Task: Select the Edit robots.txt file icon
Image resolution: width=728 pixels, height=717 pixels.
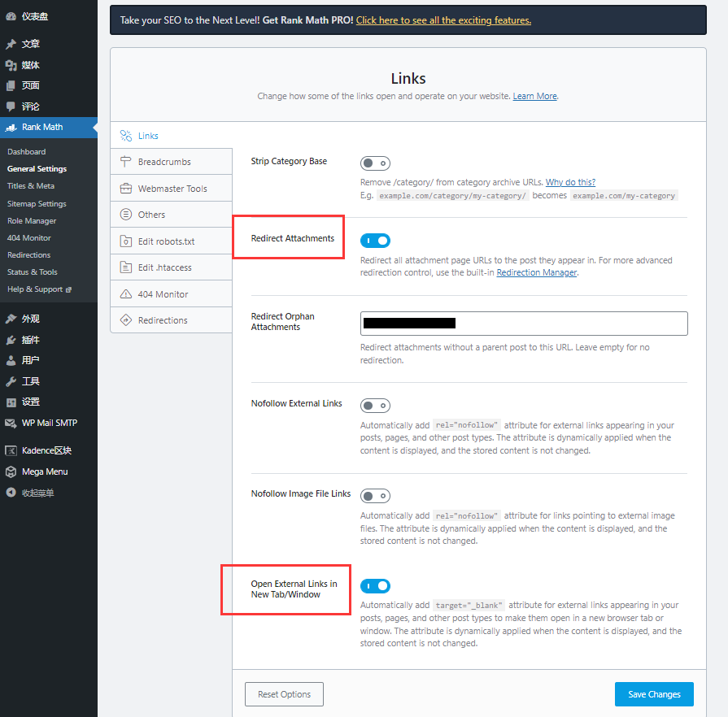Action: point(125,241)
